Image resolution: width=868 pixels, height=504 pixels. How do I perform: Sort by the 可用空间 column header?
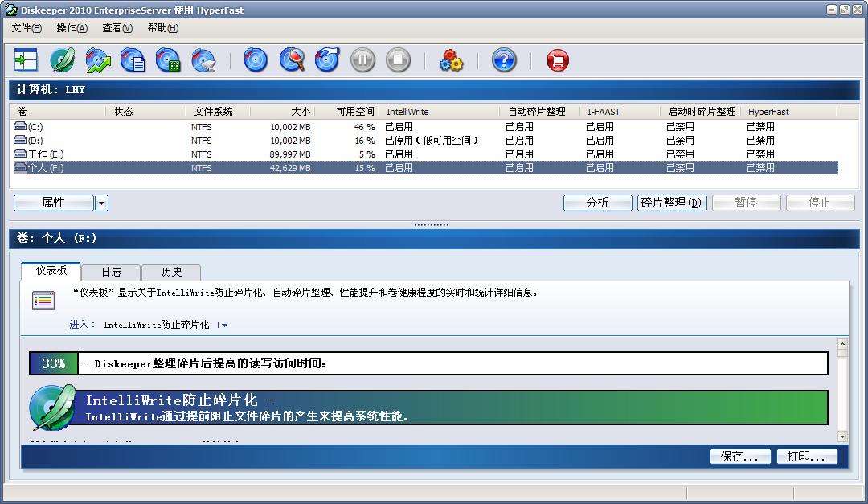[x=346, y=111]
